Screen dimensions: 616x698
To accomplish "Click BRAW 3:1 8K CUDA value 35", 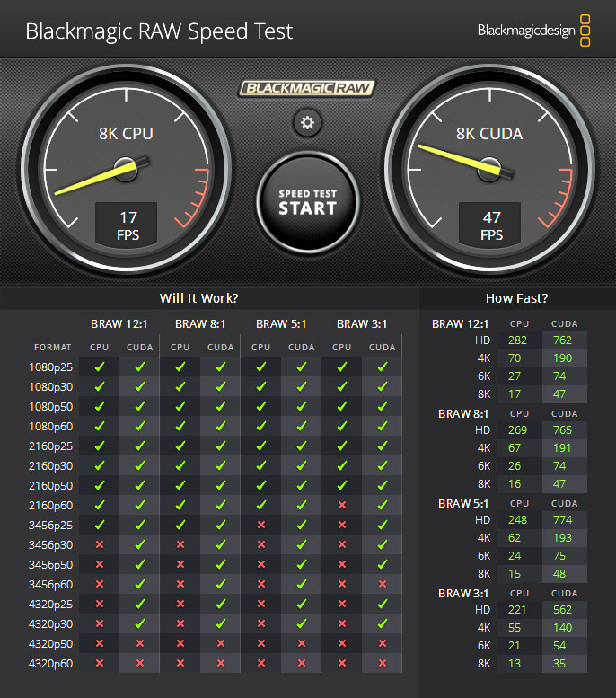I will [x=559, y=663].
